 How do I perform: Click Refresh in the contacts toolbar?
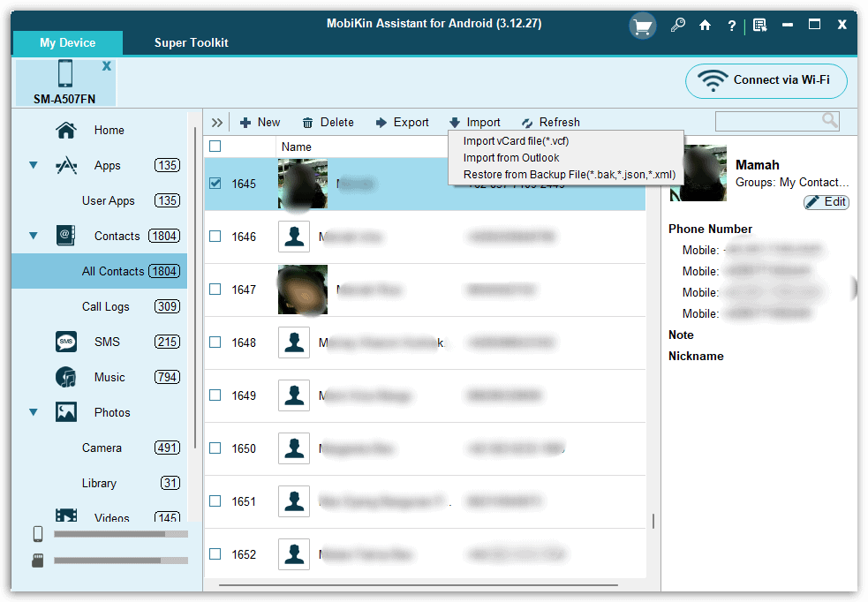click(x=551, y=123)
